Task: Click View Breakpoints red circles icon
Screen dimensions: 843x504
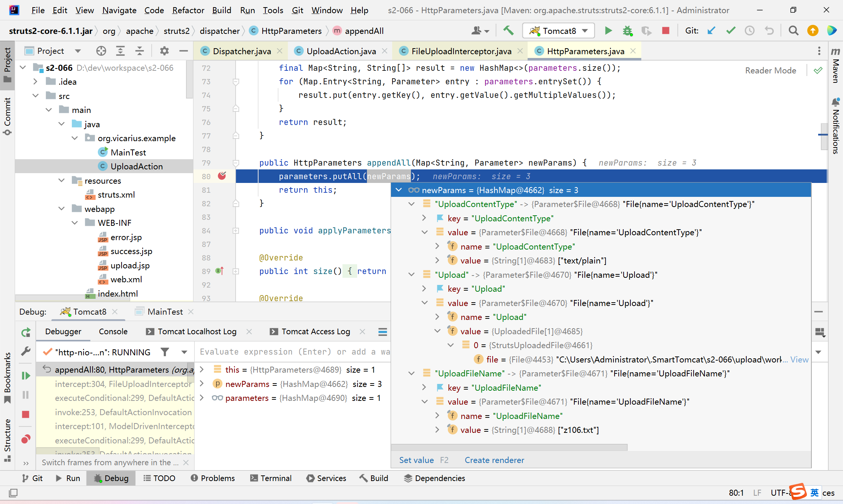Action: [26, 439]
